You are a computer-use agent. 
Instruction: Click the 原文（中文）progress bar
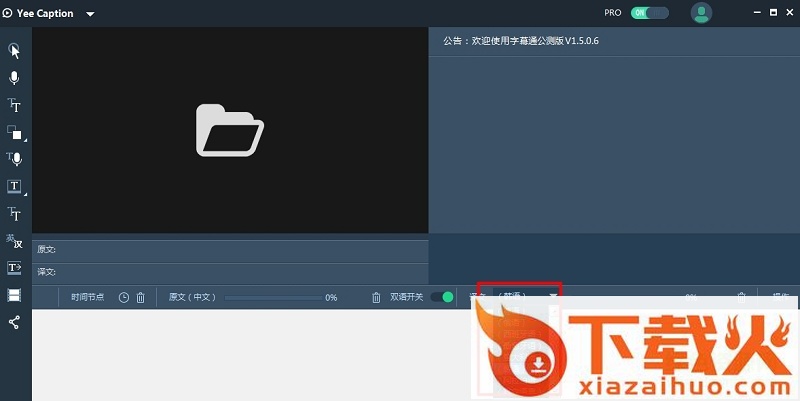(x=270, y=297)
